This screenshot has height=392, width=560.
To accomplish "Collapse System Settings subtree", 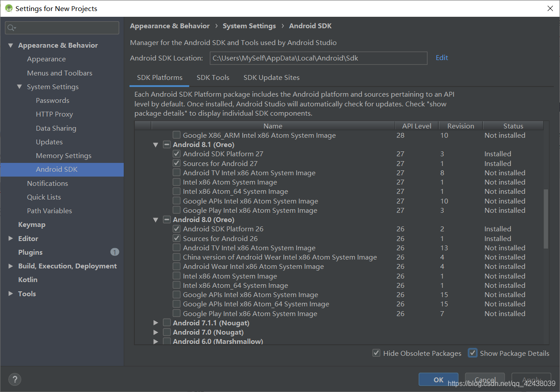I will point(19,87).
